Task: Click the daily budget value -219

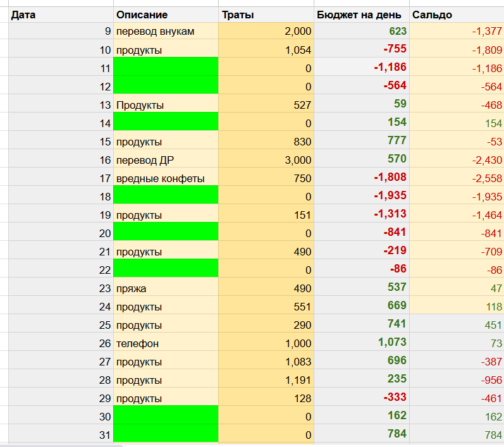Action: (362, 251)
